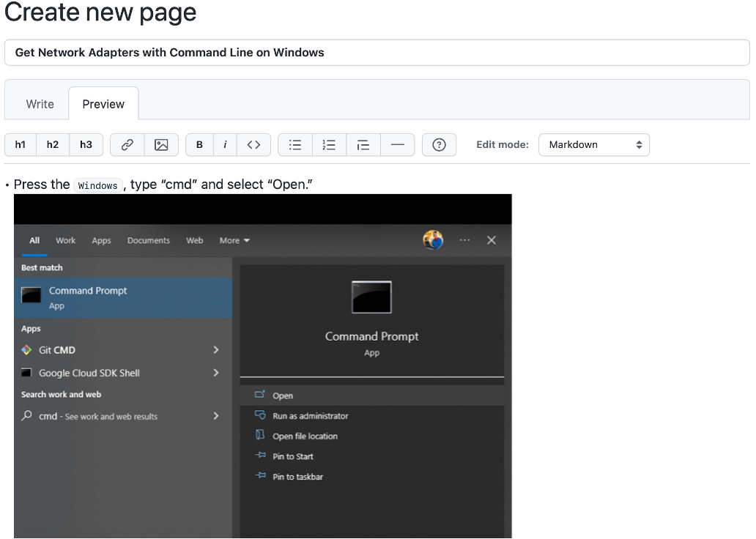Insert an h3 heading

click(x=86, y=144)
